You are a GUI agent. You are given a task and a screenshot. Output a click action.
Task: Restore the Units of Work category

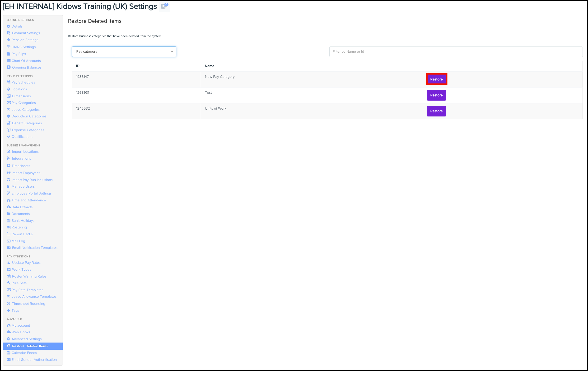click(436, 111)
